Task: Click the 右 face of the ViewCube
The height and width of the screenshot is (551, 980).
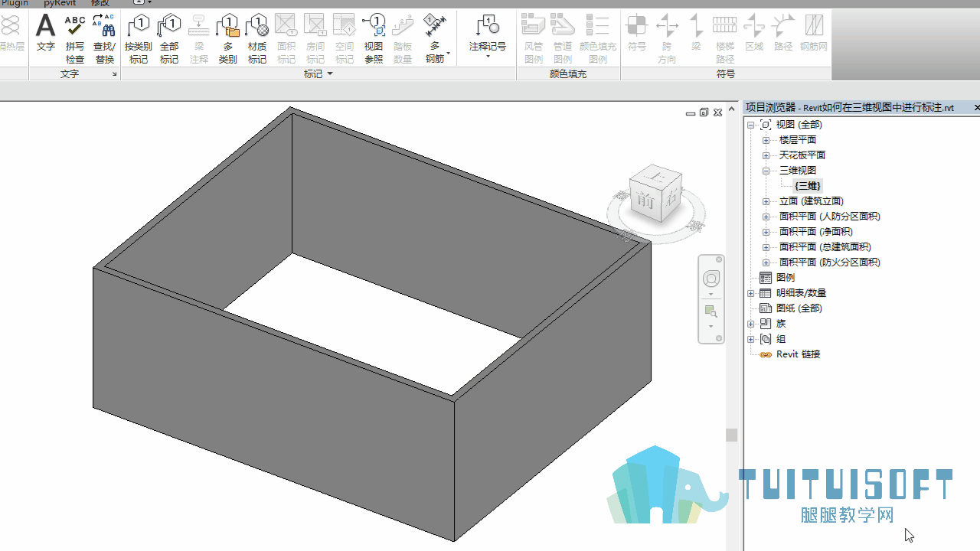Action: click(670, 198)
